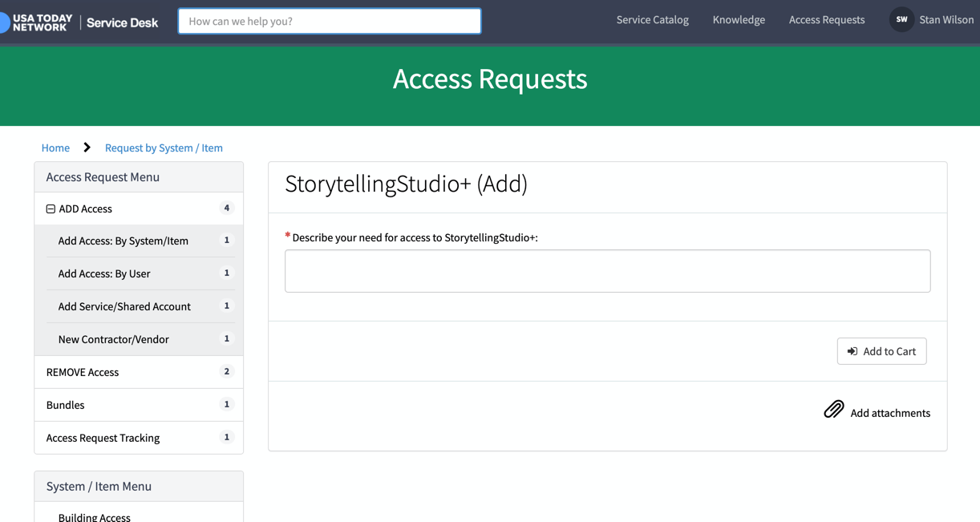Select Add Access: By System/Item
This screenshot has height=522, width=980.
[124, 241]
